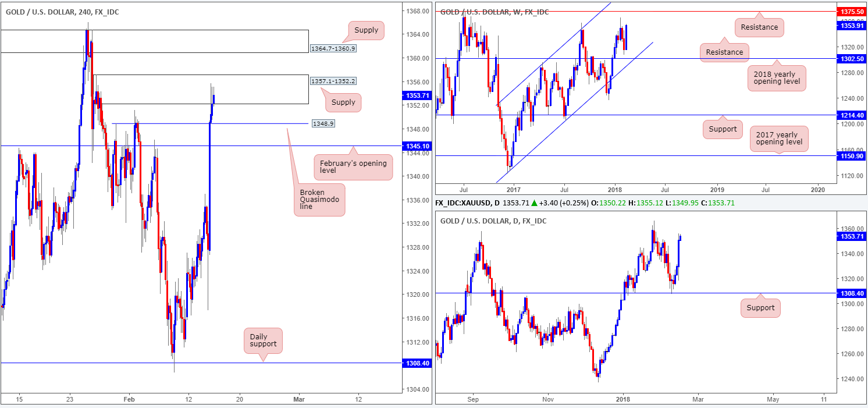Image resolution: width=868 pixels, height=408 pixels.
Task: Click the 1308.40 price tag on the daily chart
Action: tap(851, 293)
